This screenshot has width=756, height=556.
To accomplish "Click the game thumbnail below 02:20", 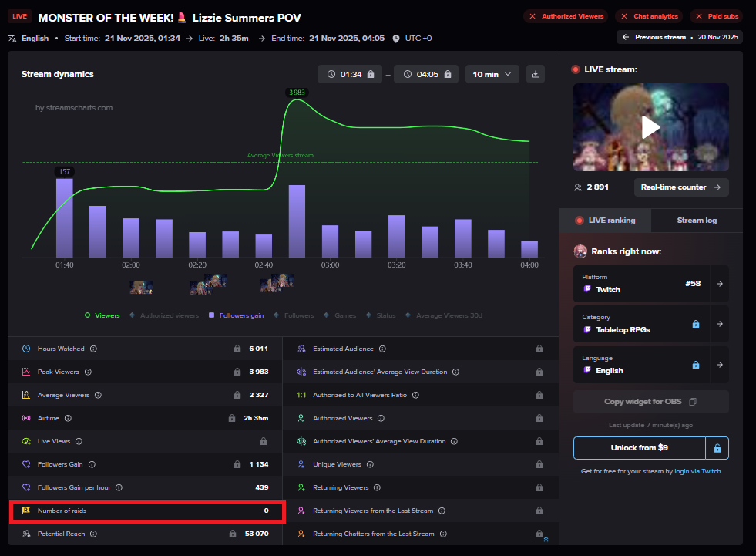I will click(x=208, y=285).
